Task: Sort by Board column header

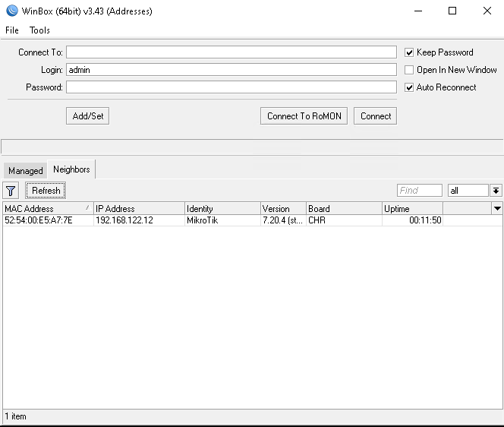Action: tap(344, 208)
